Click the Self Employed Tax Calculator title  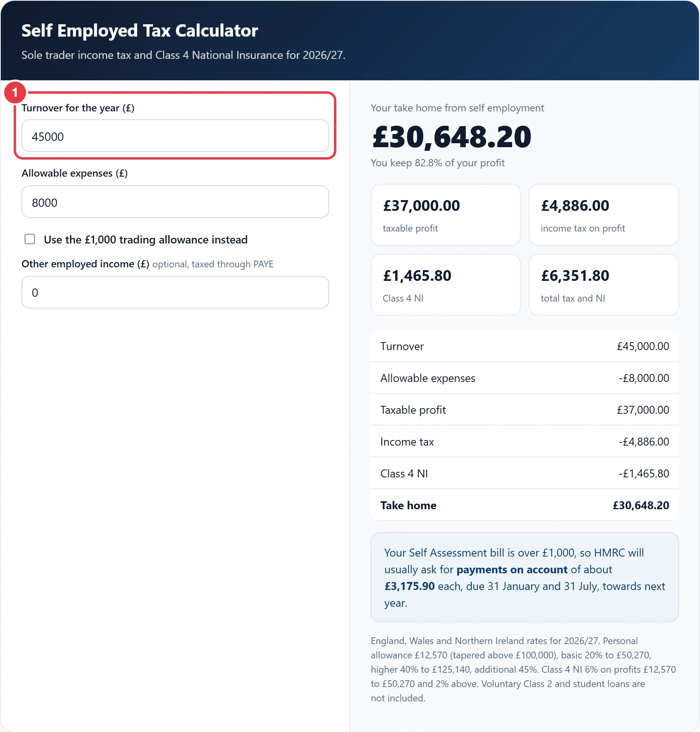[140, 31]
